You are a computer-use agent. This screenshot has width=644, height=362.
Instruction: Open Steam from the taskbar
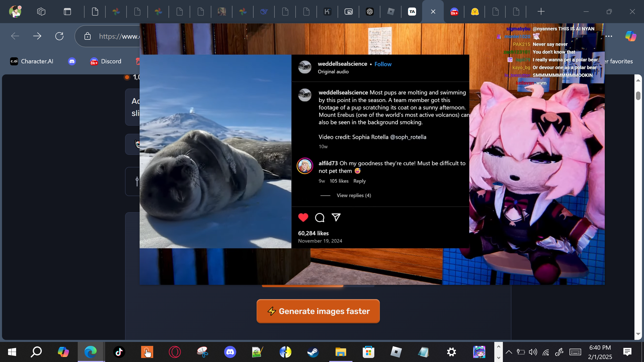[x=313, y=352]
